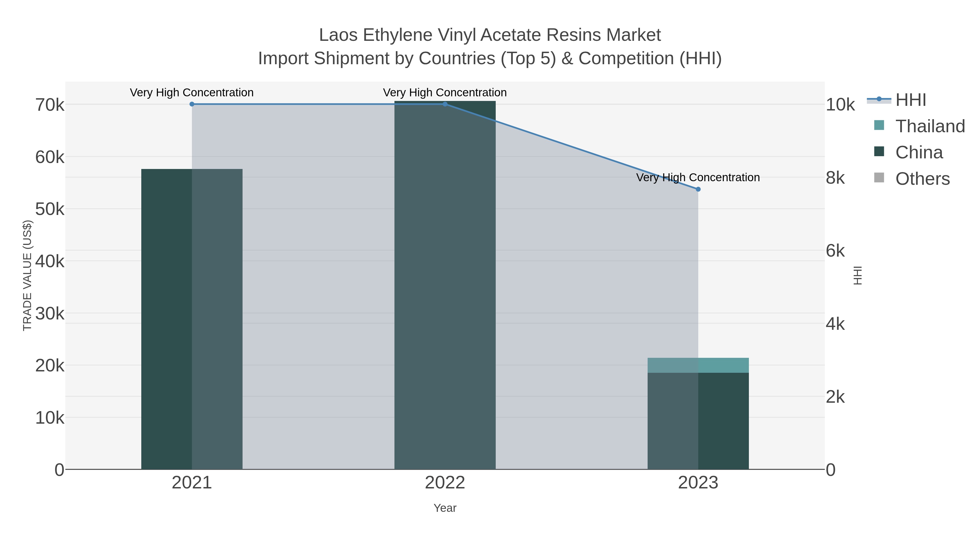Click the Year axis title
The height and width of the screenshot is (551, 980).
[x=445, y=508]
